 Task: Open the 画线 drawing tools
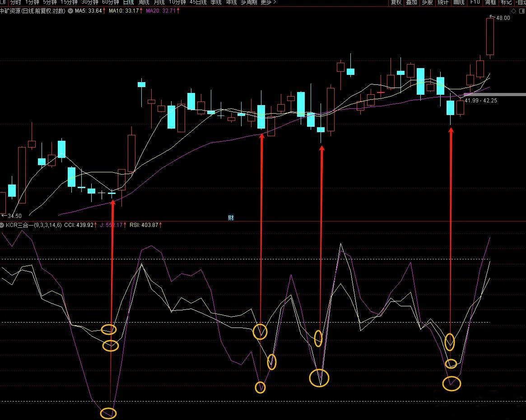click(459, 2)
